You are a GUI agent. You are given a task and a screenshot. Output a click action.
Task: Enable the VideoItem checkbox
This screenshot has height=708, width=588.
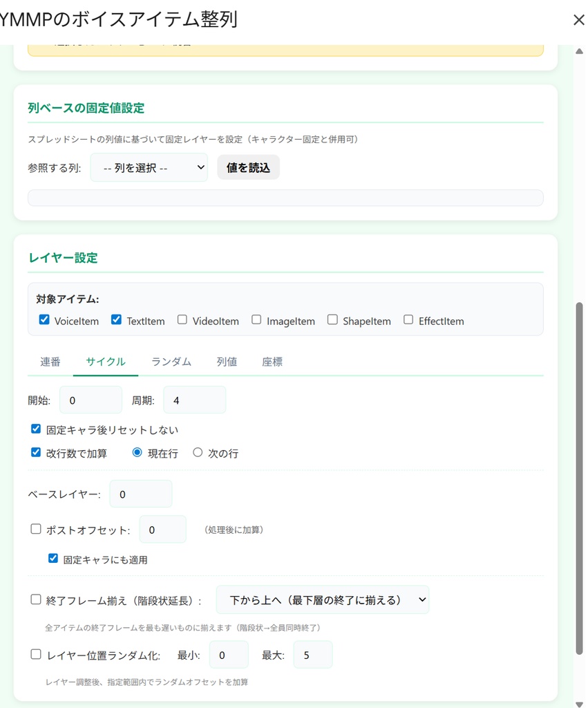pyautogui.click(x=182, y=319)
